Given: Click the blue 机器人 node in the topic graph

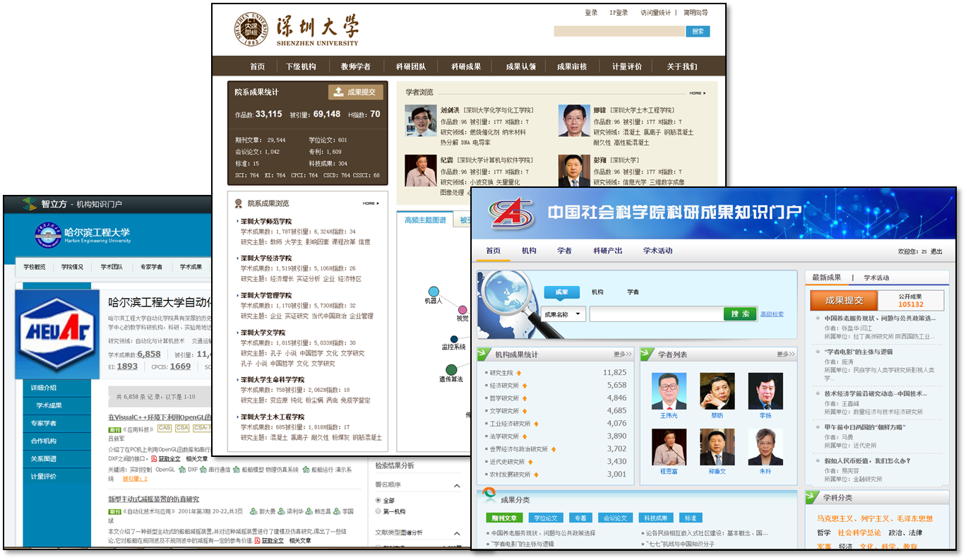Looking at the screenshot, I should click(x=434, y=292).
